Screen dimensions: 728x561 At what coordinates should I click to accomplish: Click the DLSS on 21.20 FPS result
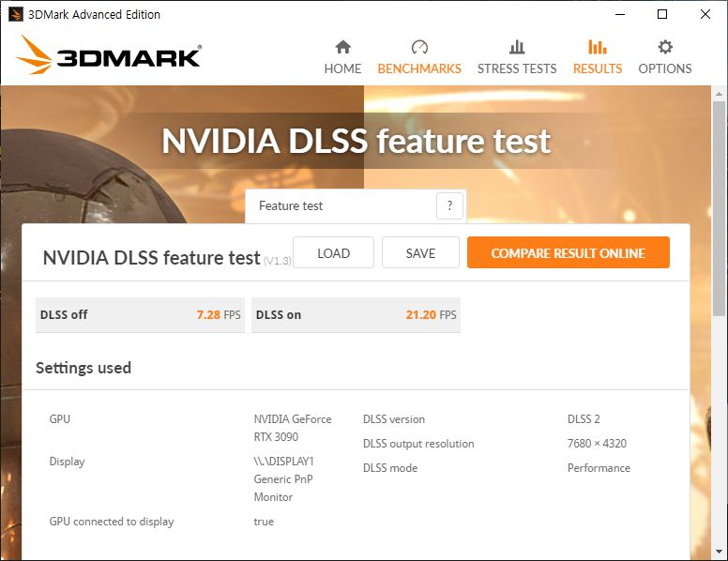point(356,315)
